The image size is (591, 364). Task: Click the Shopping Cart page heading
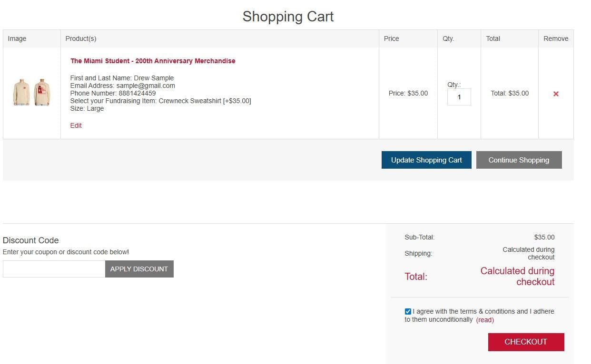click(288, 16)
